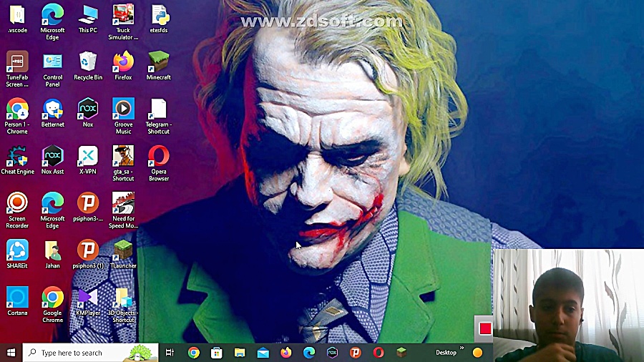The width and height of the screenshot is (644, 362).
Task: Open the Mail app on taskbar
Action: pyautogui.click(x=263, y=353)
